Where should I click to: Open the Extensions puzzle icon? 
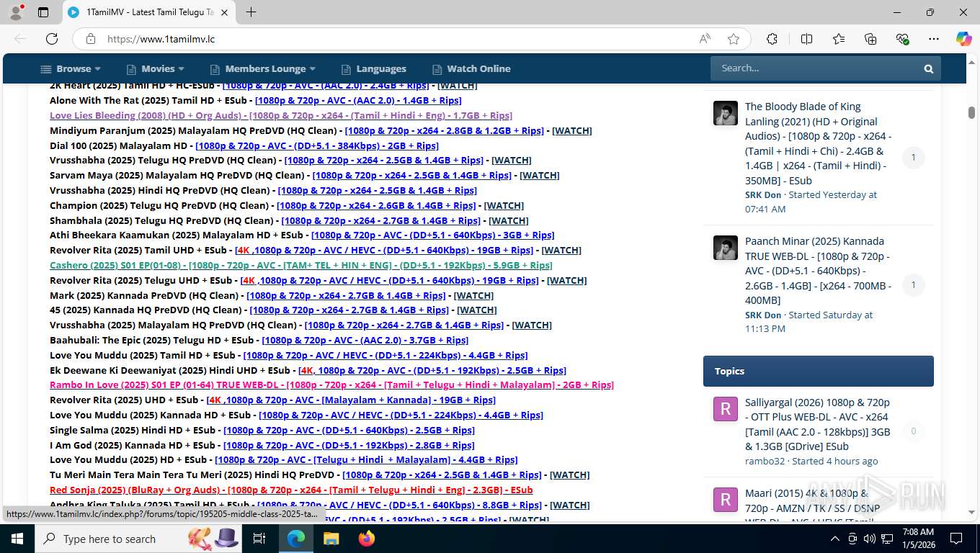click(772, 39)
